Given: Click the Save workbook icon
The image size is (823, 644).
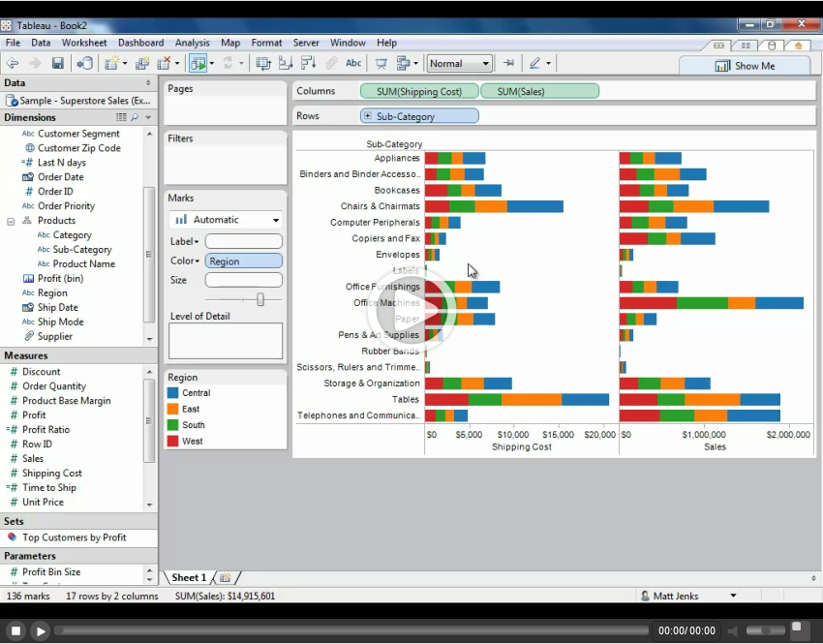Looking at the screenshot, I should click(x=58, y=64).
